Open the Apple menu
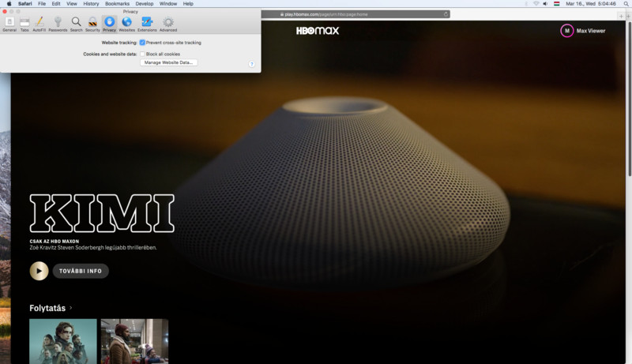The height and width of the screenshot is (364, 632). [x=9, y=4]
